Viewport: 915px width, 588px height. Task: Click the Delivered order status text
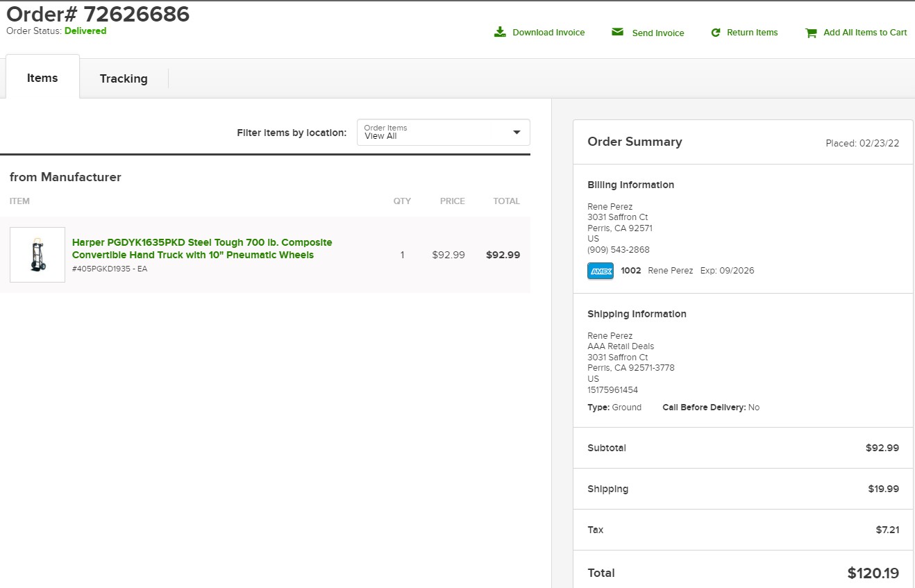(x=85, y=31)
